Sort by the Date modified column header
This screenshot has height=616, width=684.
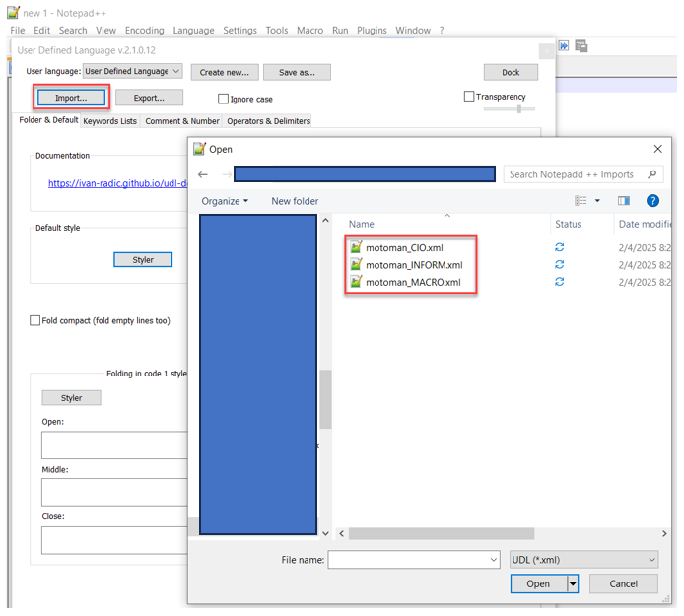[643, 224]
